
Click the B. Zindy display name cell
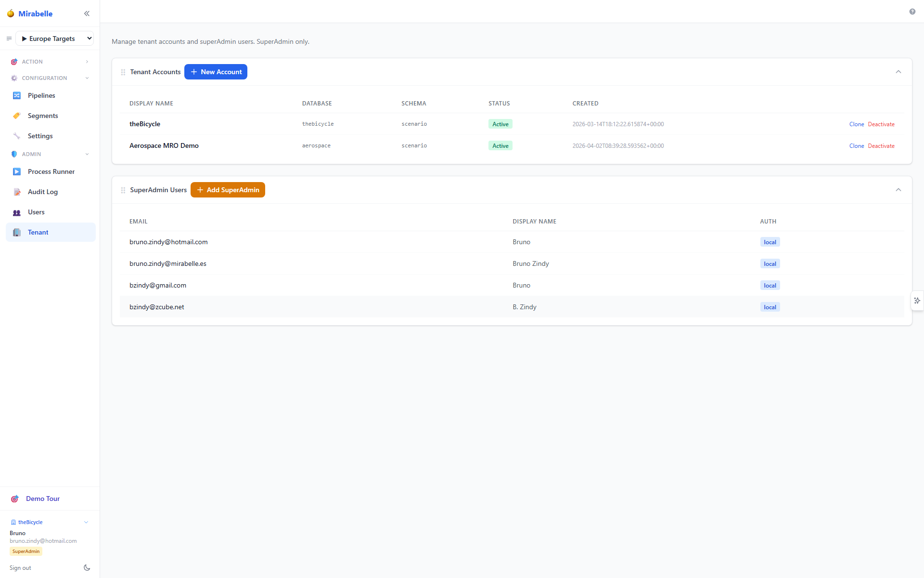(525, 307)
